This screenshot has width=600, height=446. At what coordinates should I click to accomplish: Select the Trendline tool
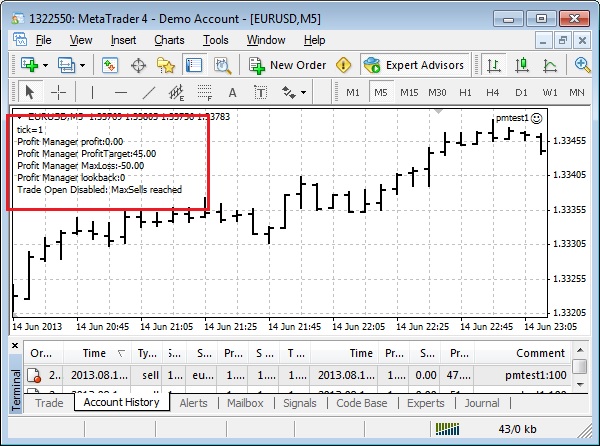[x=148, y=93]
